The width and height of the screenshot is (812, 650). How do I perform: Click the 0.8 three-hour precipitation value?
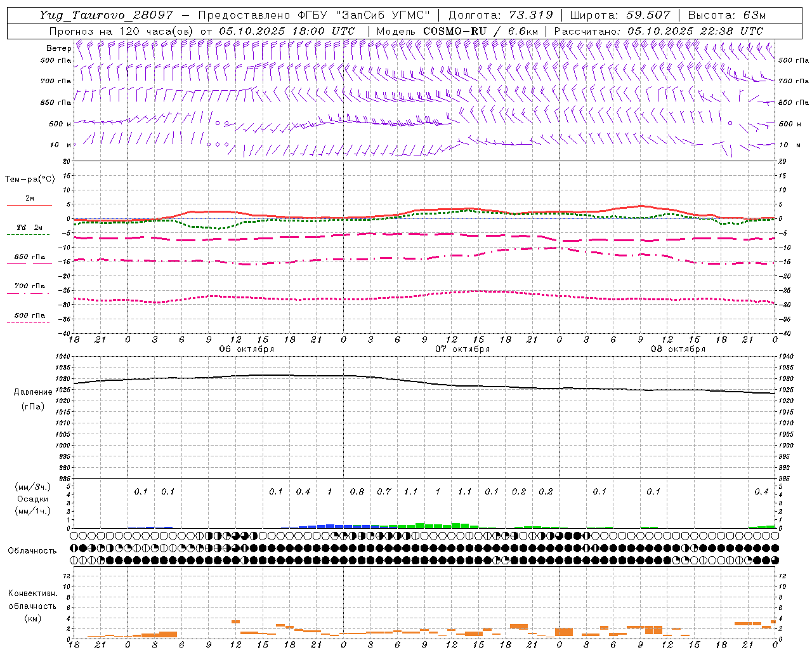point(357,492)
